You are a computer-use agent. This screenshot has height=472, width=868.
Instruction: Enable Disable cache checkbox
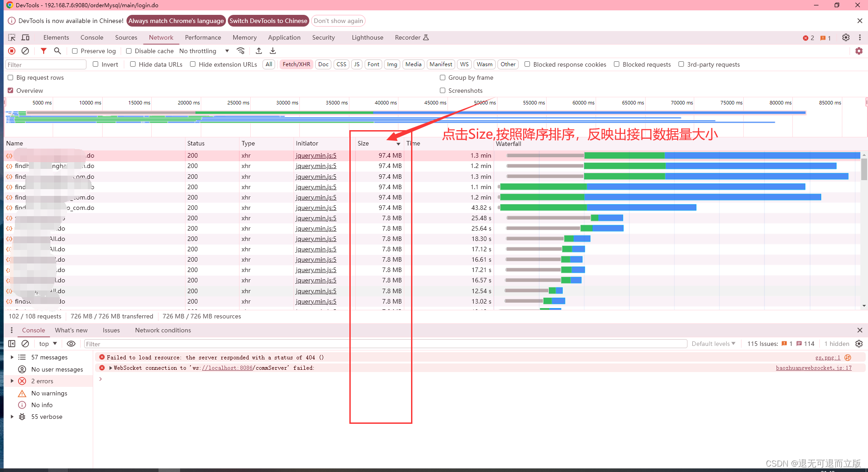click(x=129, y=51)
